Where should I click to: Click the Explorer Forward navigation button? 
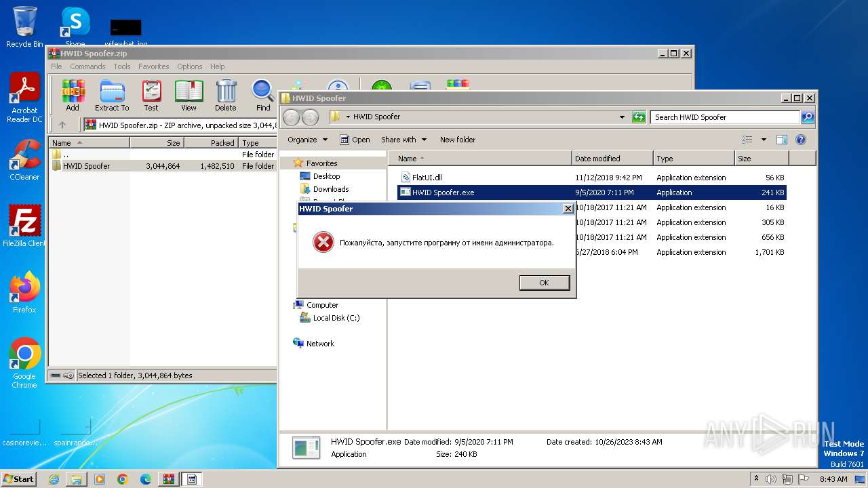[x=310, y=117]
